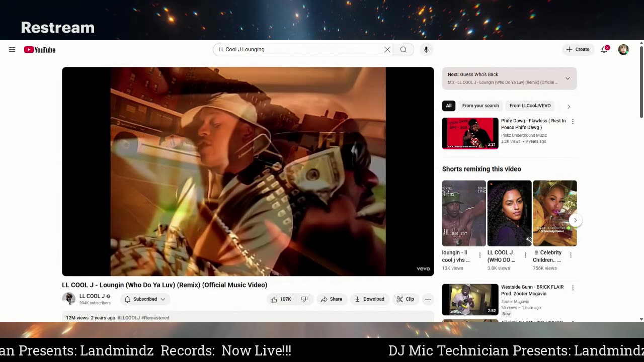Image resolution: width=644 pixels, height=362 pixels.
Task: Select the From your search chip
Action: click(x=480, y=106)
